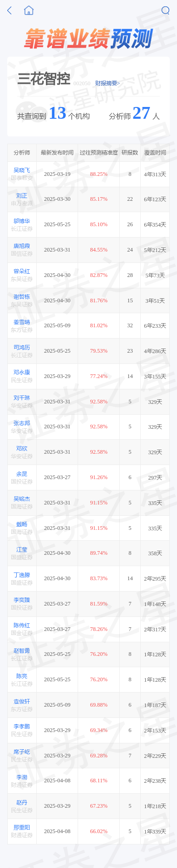The width and height of the screenshot is (177, 868).
Task: Select analyst 邬博华 of 长江证券
Action: coord(22,221)
